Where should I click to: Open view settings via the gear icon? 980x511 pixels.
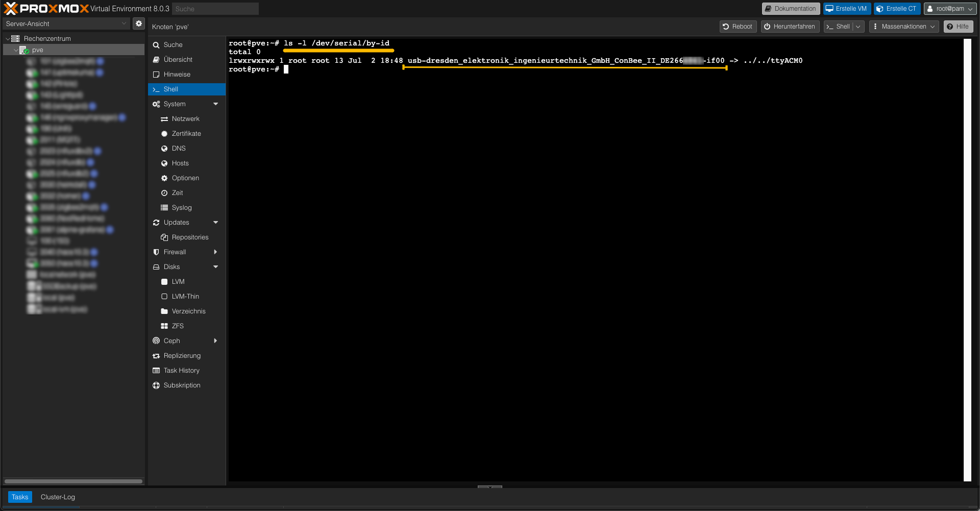[138, 23]
